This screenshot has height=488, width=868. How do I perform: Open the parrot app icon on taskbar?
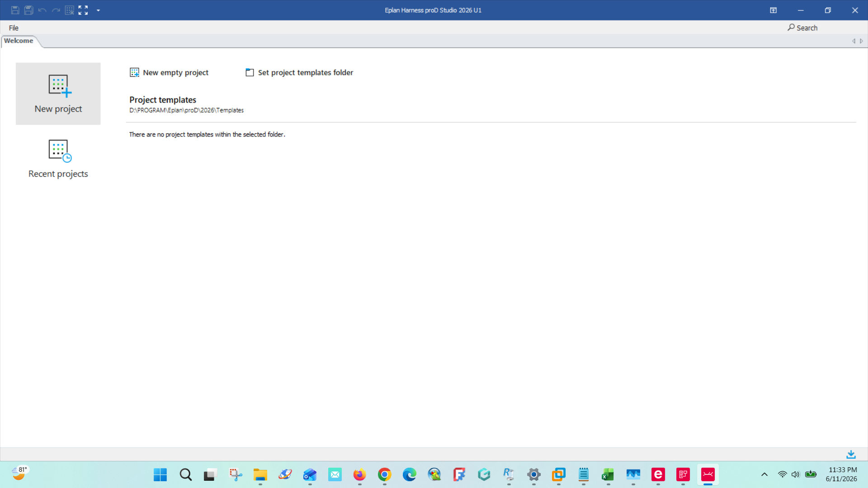[x=434, y=475]
